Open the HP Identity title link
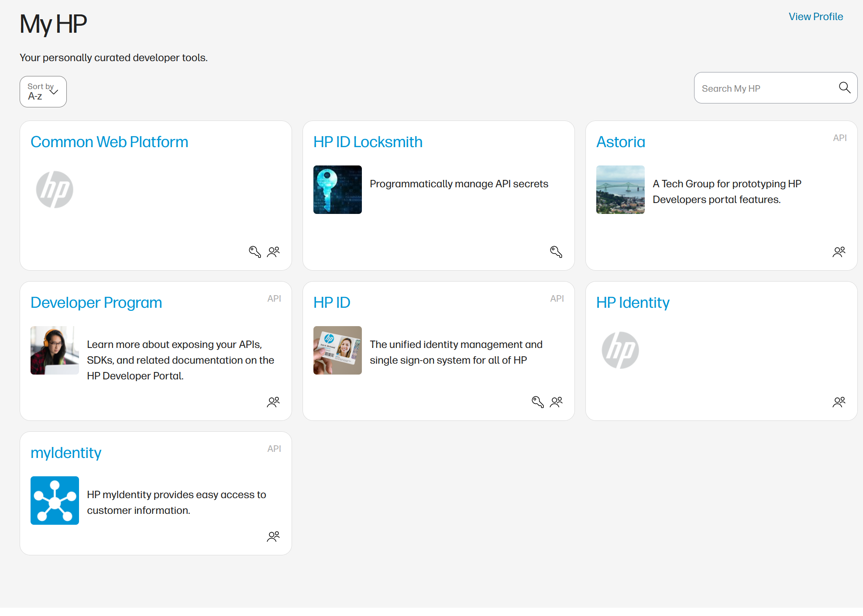 [633, 303]
